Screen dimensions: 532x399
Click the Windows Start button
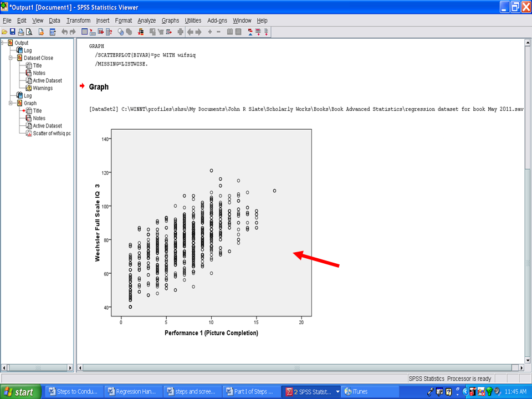tap(20, 392)
